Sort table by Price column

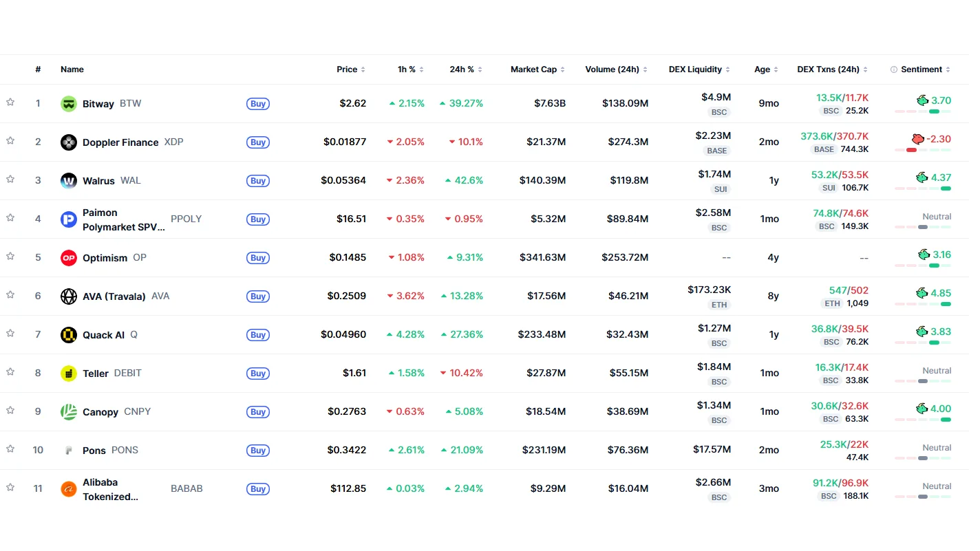click(351, 69)
